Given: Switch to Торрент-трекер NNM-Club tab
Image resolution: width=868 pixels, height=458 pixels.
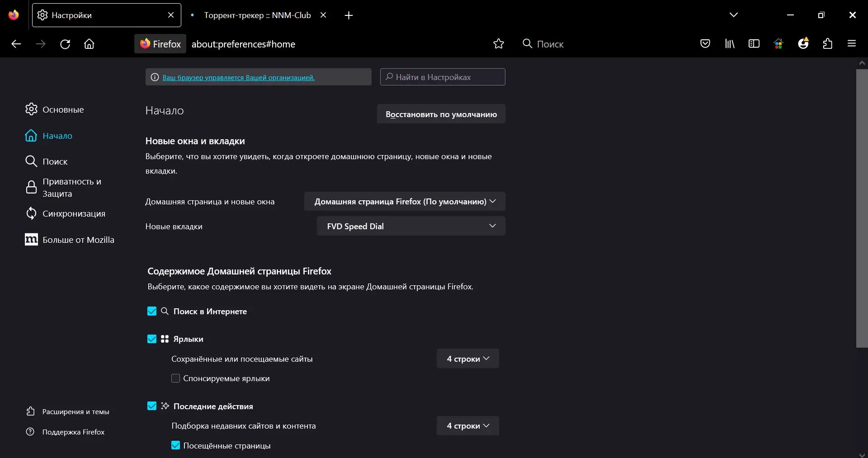Looking at the screenshot, I should (256, 15).
